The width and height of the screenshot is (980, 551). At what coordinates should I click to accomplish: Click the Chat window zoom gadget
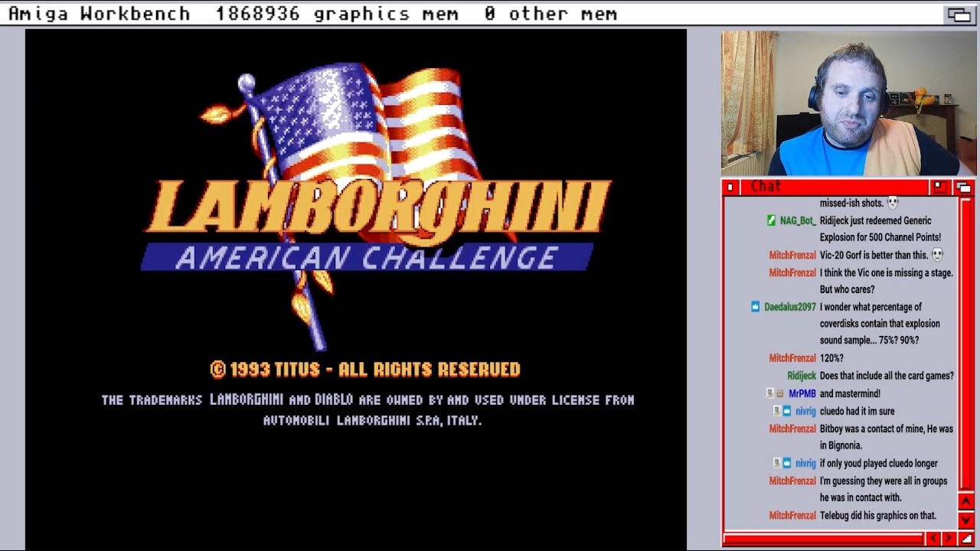tap(939, 187)
